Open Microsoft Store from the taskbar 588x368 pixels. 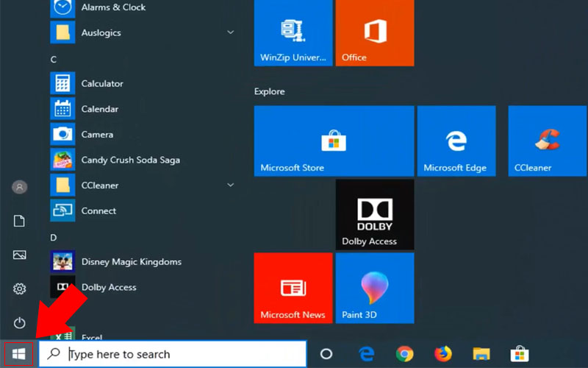pos(520,354)
